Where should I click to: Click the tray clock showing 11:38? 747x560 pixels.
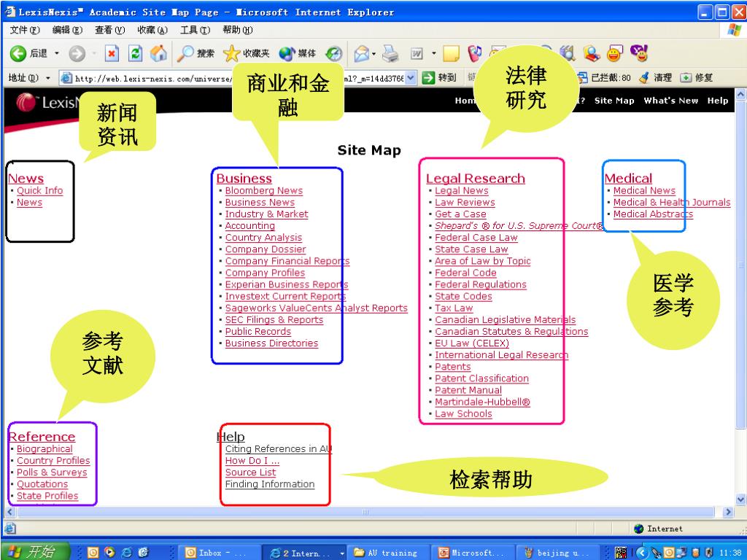(x=730, y=553)
